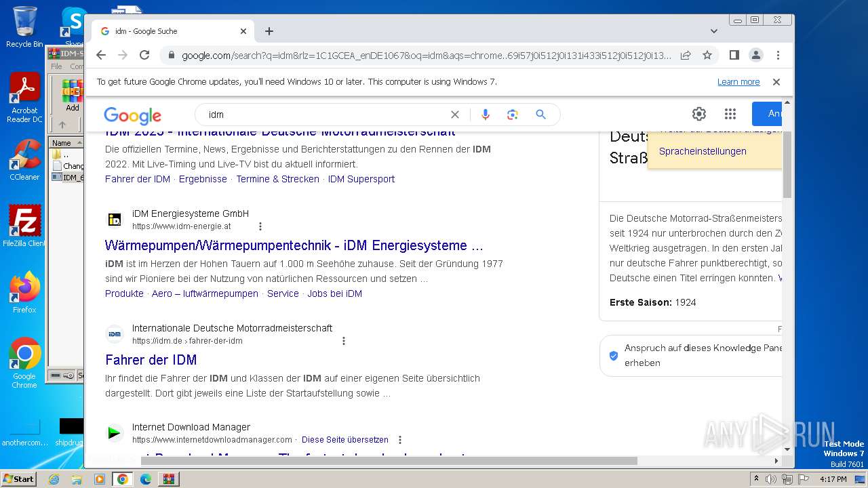The image size is (868, 488).
Task: Open more options for iDM Energiesysteme result
Action: 260,226
